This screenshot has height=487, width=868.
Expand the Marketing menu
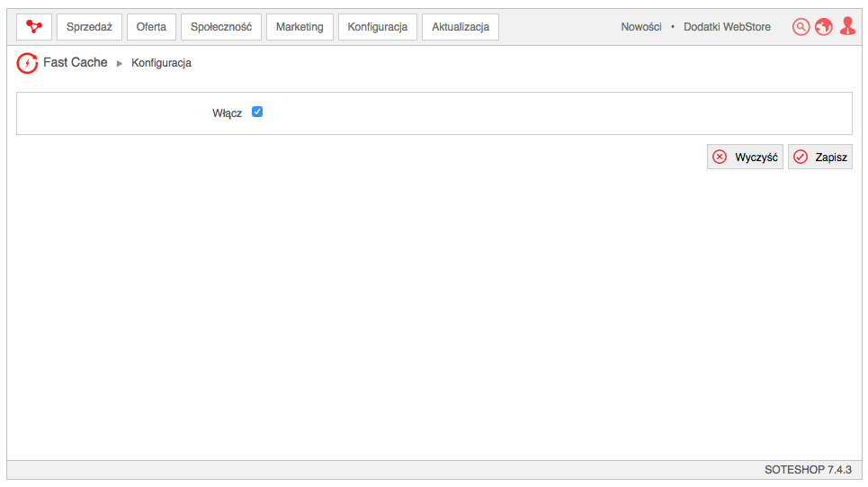(x=300, y=27)
